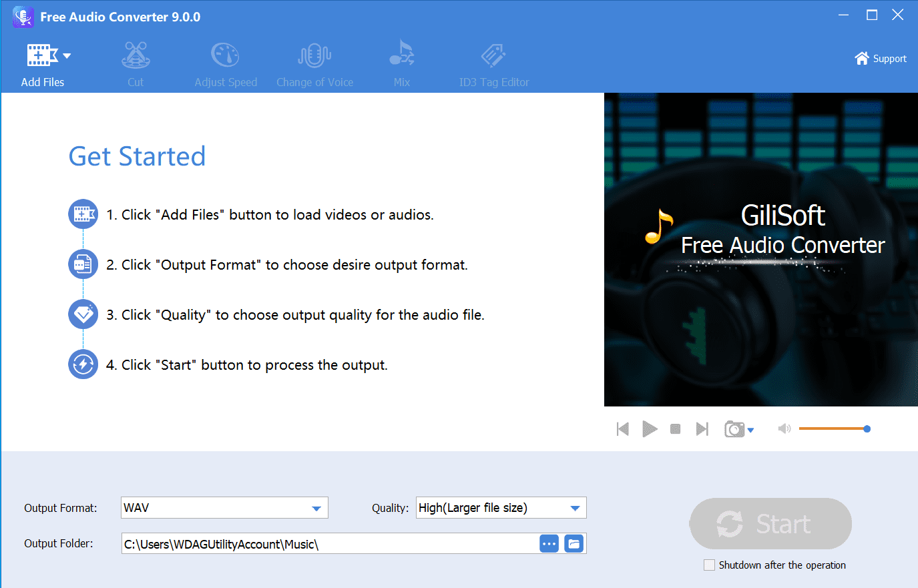The image size is (918, 588).
Task: Click the "Quality:" label
Action: pyautogui.click(x=391, y=508)
